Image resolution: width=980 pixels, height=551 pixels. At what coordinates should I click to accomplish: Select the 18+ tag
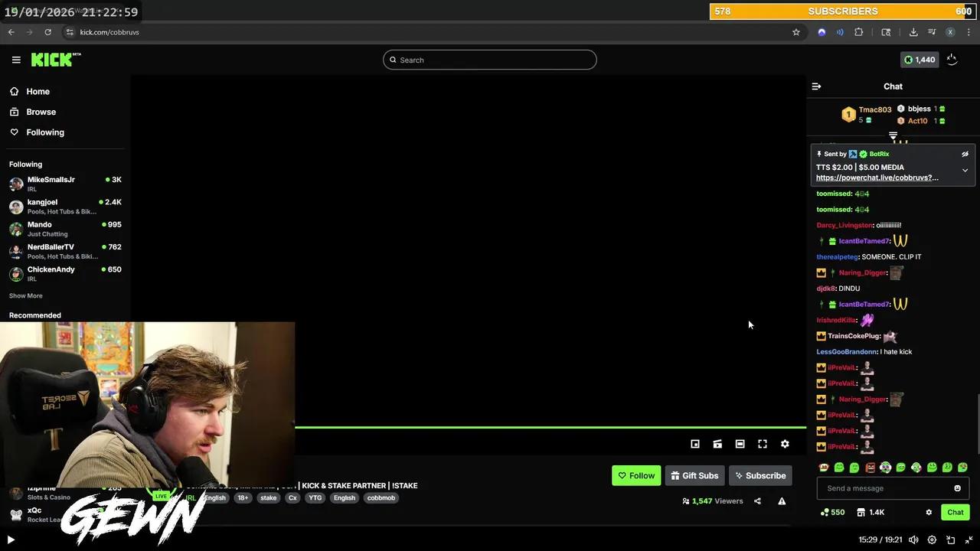(243, 498)
